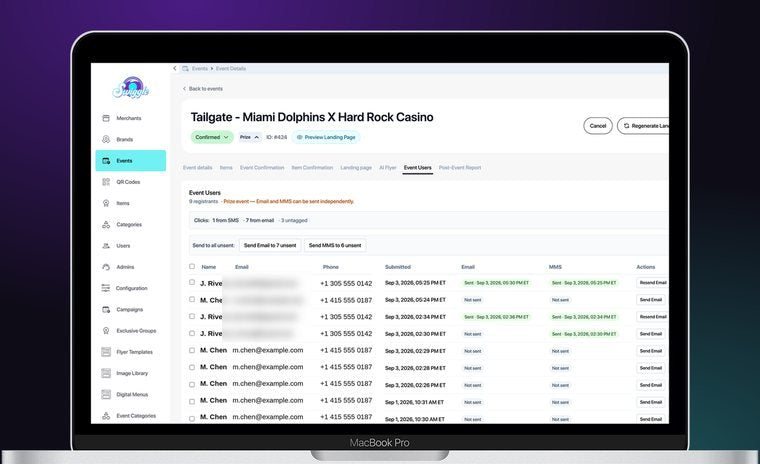760x464 pixels.
Task: Click the Phone column header
Action: (x=331, y=267)
